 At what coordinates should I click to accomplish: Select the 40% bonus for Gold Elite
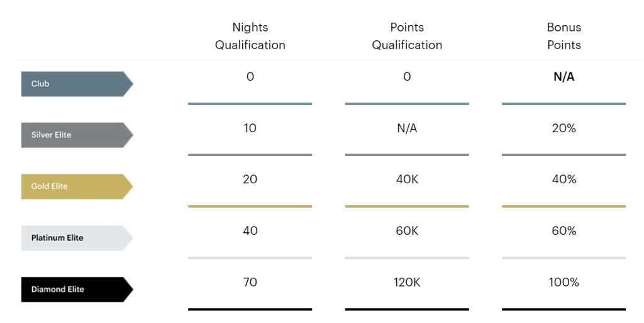click(564, 179)
